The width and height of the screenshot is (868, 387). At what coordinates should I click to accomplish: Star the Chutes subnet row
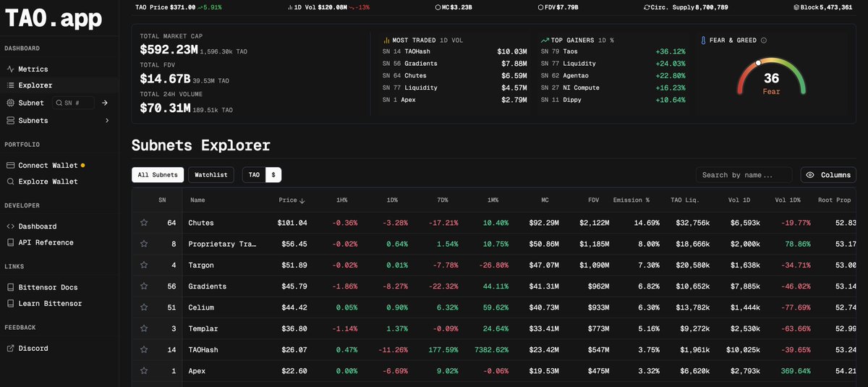(x=145, y=223)
